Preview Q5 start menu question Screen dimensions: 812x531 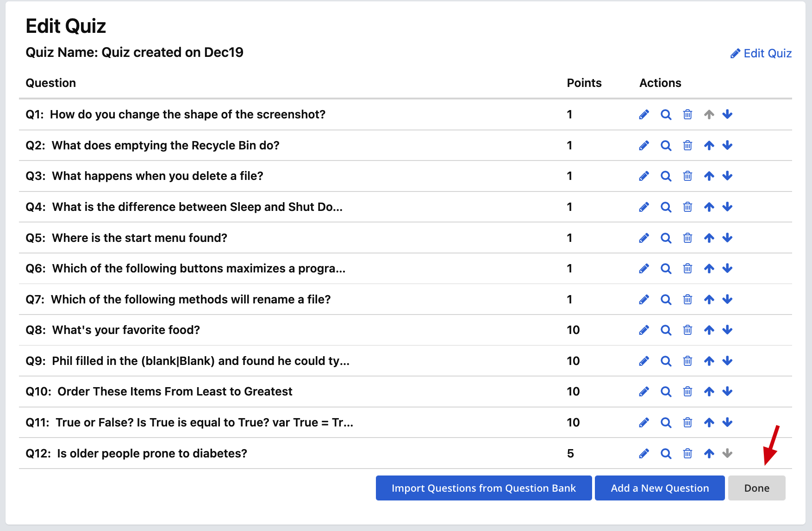click(x=666, y=238)
